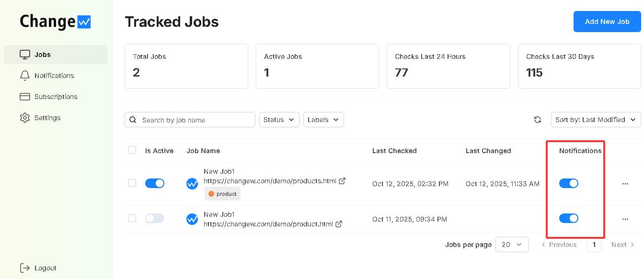Open external link icon for product.html

339,223
